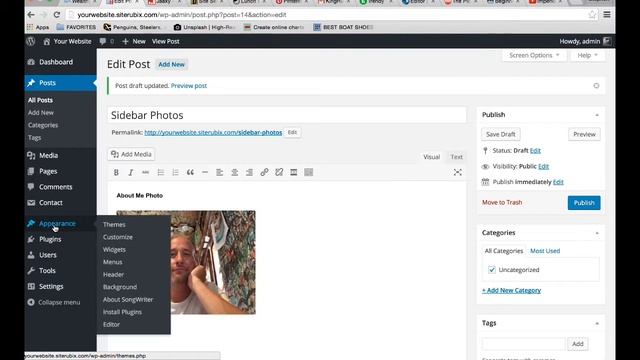Viewport: 640px width, 360px height.
Task: Apply italic formatting in editor toolbar
Action: [x=131, y=172]
